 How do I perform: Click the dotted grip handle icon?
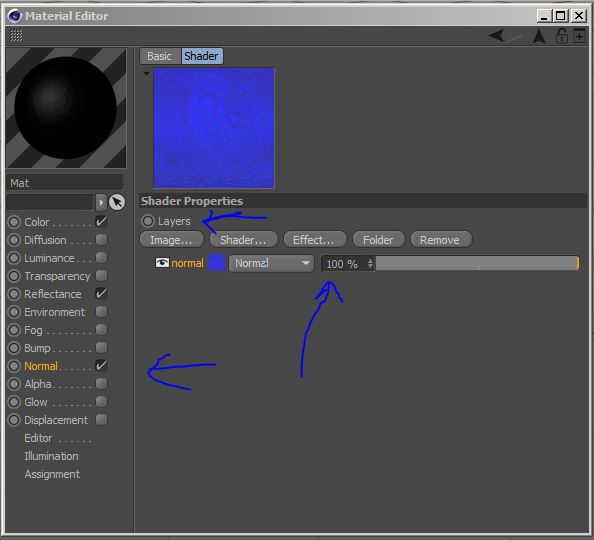point(16,35)
